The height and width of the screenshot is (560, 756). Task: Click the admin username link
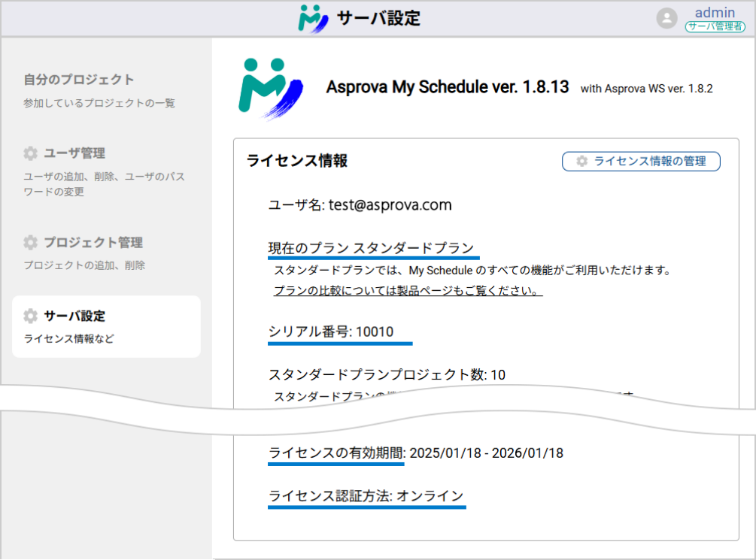pyautogui.click(x=715, y=12)
